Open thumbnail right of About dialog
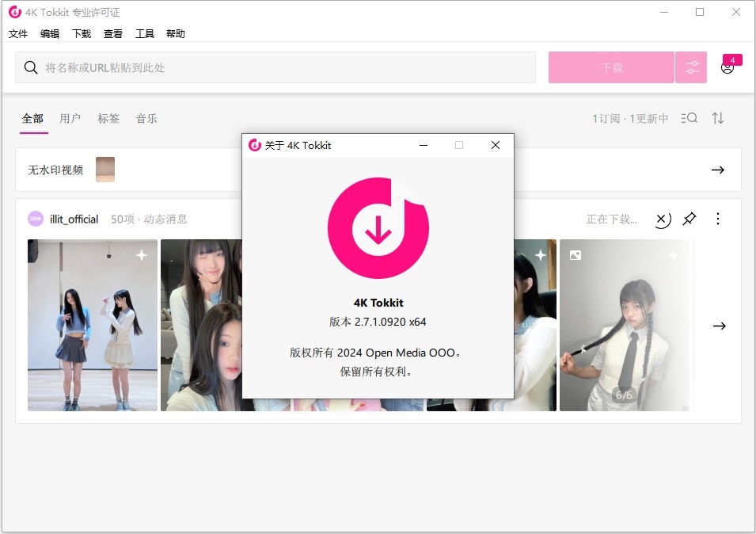The image size is (756, 534). 535,325
